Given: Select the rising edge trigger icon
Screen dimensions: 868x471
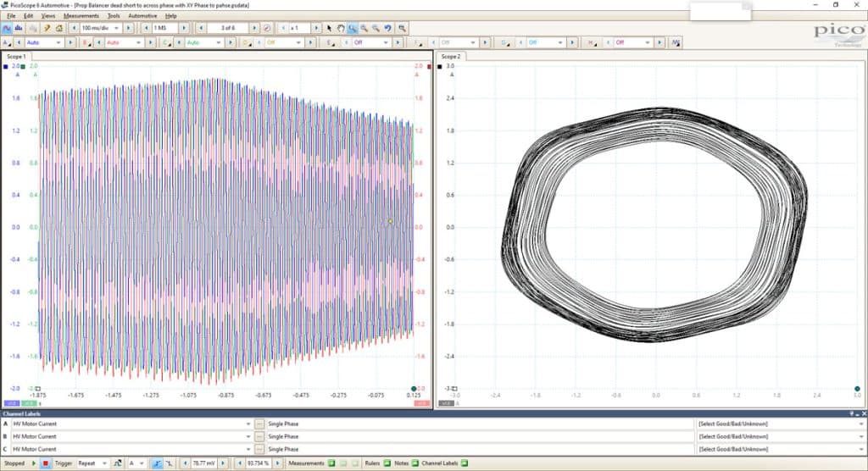Looking at the screenshot, I should click(157, 463).
